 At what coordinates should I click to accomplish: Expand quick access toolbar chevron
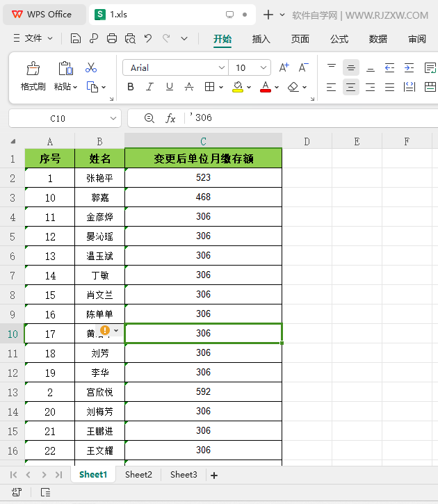(184, 38)
